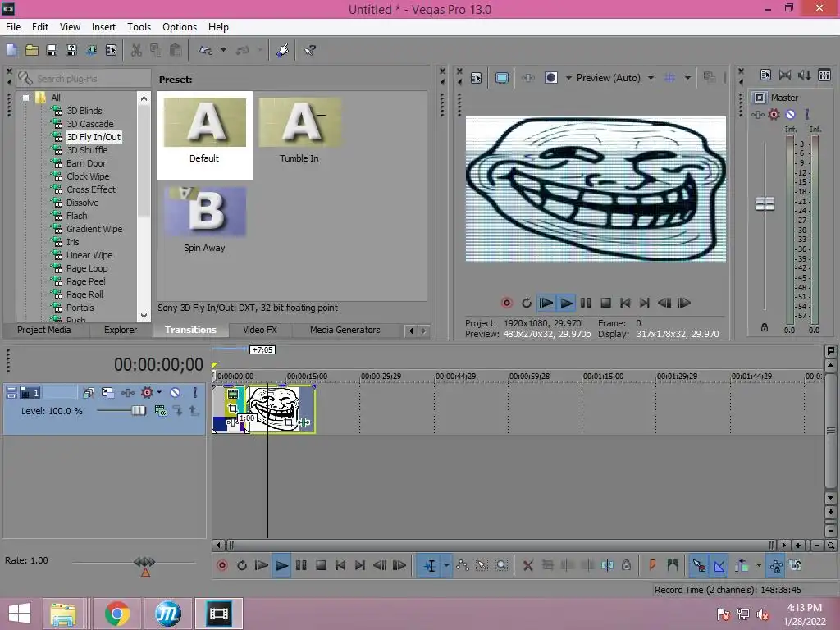840x630 pixels.
Task: Click the track Level slider handle
Action: 139,410
